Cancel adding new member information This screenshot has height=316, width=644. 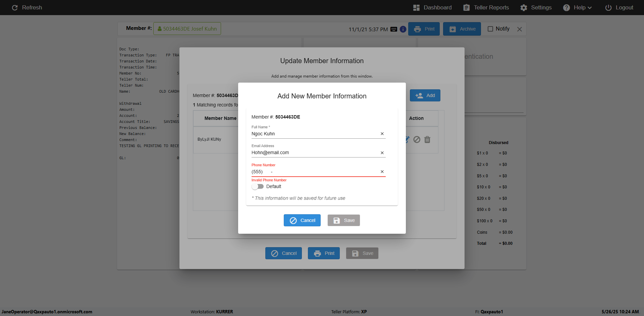[302, 220]
